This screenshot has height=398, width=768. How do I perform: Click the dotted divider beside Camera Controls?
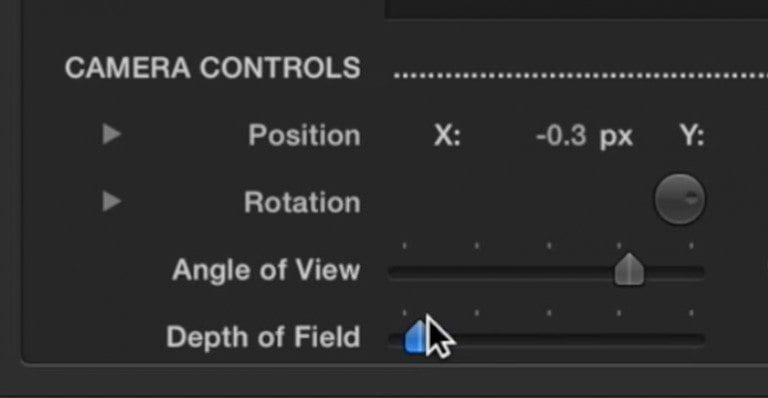tap(581, 76)
